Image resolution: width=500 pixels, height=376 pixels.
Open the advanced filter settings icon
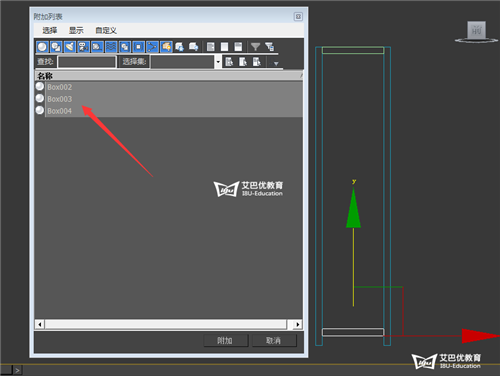(x=269, y=47)
